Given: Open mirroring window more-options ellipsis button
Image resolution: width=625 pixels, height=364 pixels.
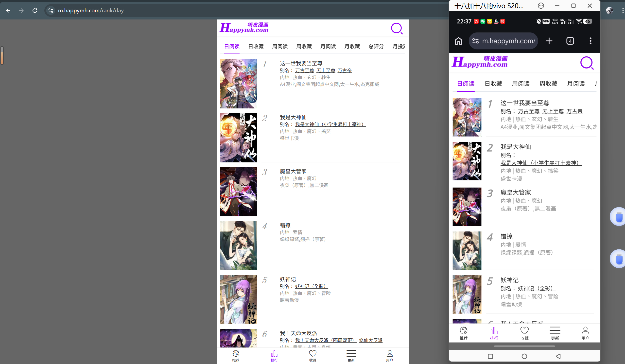Looking at the screenshot, I should point(541,6).
